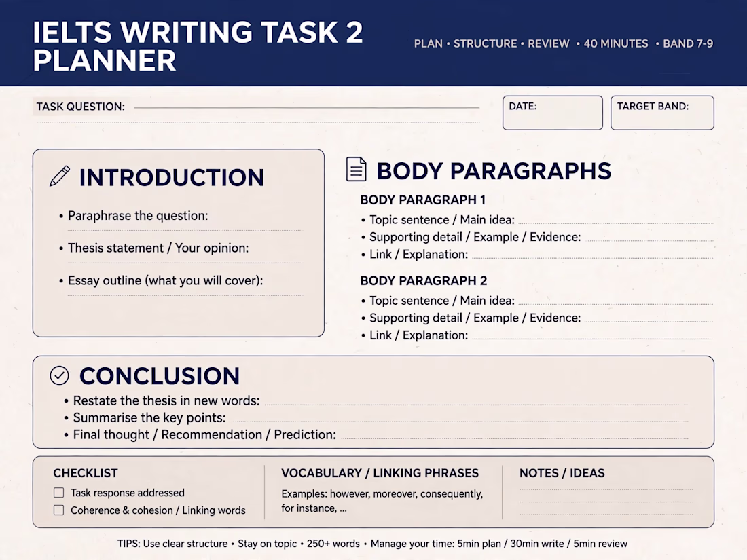Click inside the Date box
Image resolution: width=747 pixels, height=560 pixels.
[x=553, y=113]
